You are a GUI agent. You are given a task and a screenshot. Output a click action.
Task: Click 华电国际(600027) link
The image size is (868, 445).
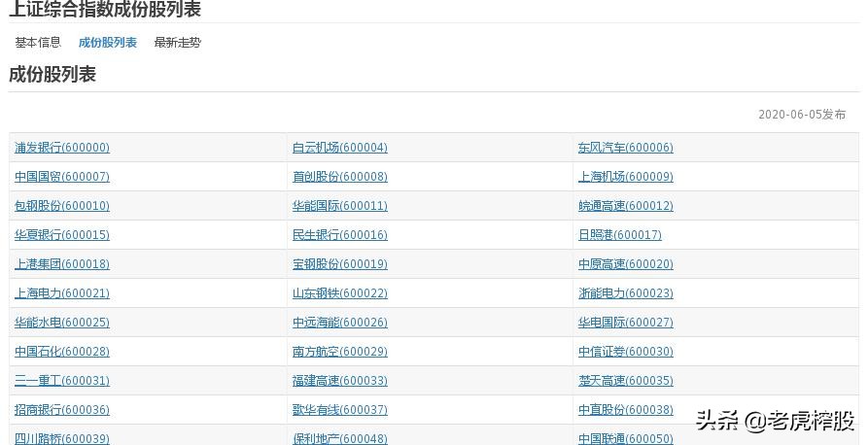626,323
